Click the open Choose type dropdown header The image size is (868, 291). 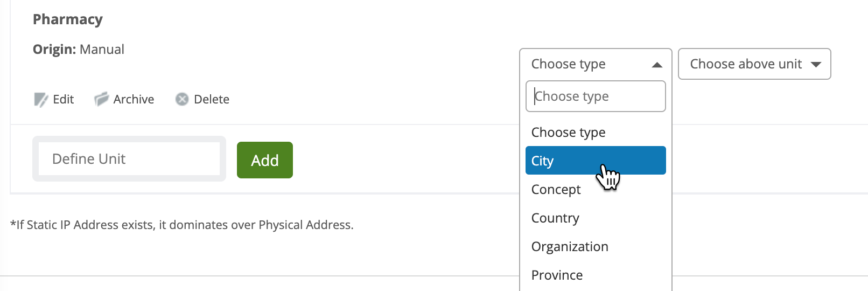(x=587, y=64)
